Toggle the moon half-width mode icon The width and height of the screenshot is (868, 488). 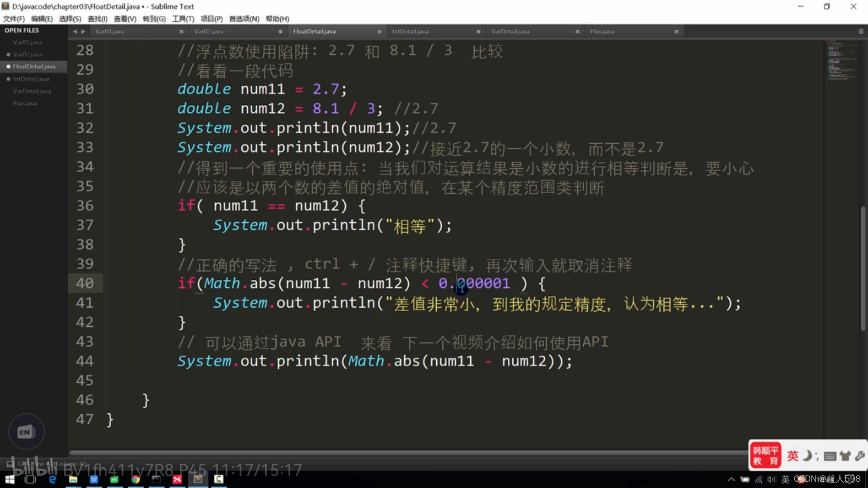tap(807, 456)
